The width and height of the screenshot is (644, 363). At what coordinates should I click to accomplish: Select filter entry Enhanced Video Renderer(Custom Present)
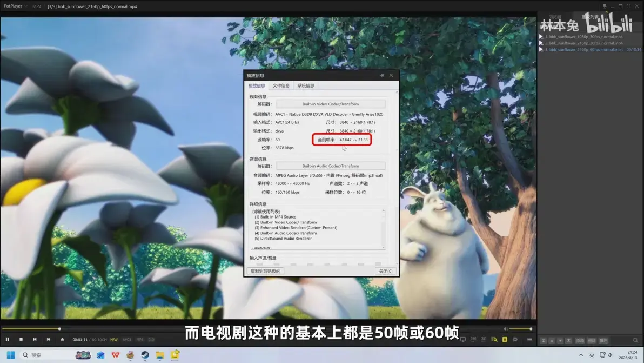point(296,227)
